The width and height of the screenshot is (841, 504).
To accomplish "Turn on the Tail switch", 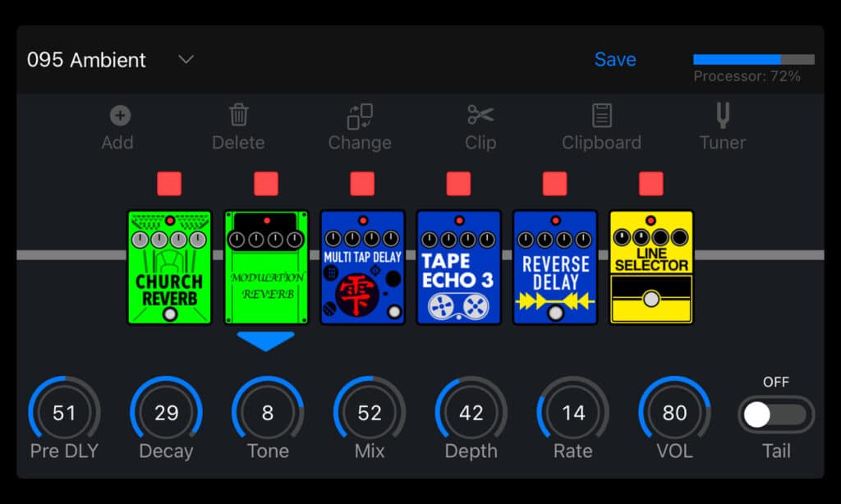I will [776, 415].
